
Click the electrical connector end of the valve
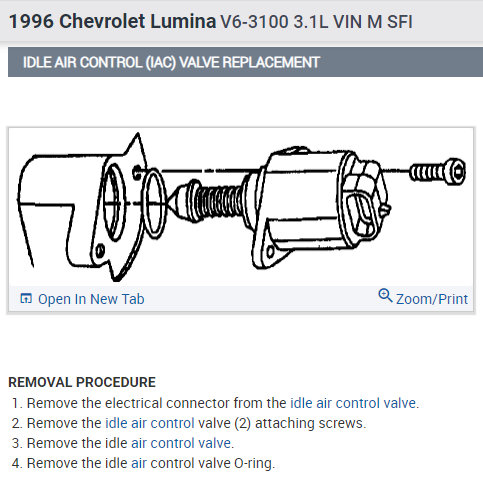tap(365, 198)
